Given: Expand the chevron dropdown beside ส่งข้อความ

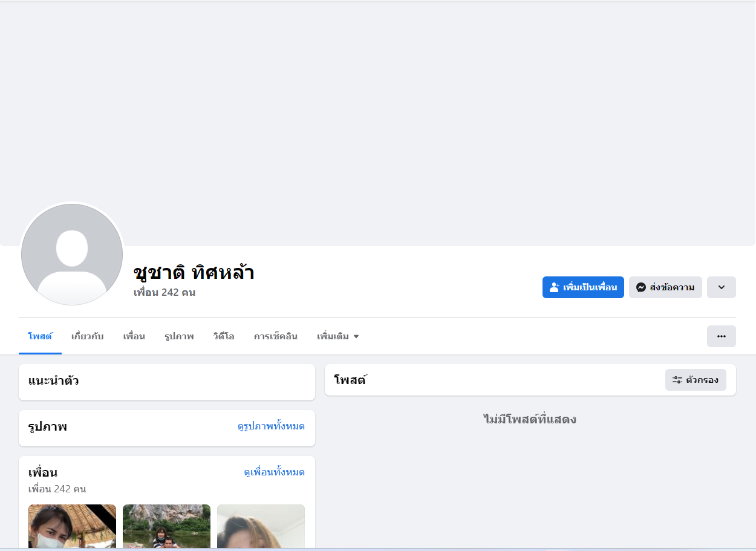Looking at the screenshot, I should tap(722, 287).
